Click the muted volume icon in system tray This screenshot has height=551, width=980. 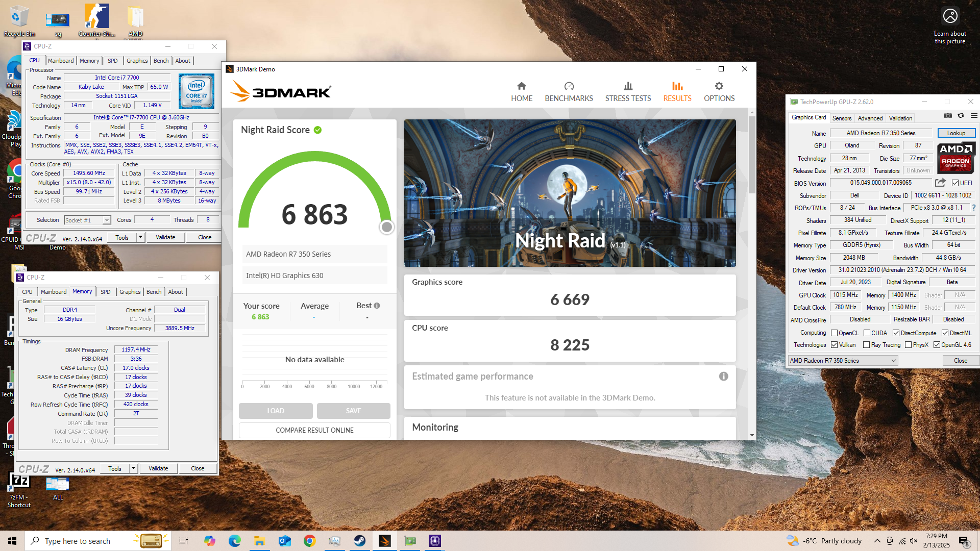pyautogui.click(x=914, y=541)
